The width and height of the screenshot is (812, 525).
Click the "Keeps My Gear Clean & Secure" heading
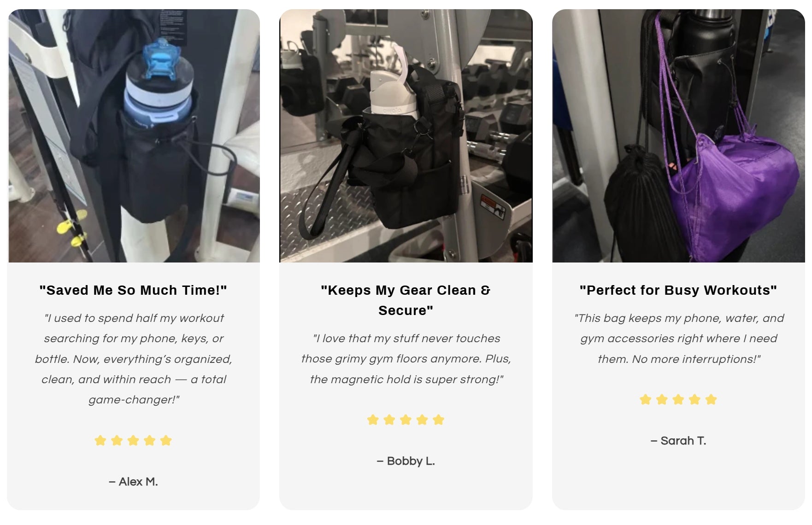(406, 300)
